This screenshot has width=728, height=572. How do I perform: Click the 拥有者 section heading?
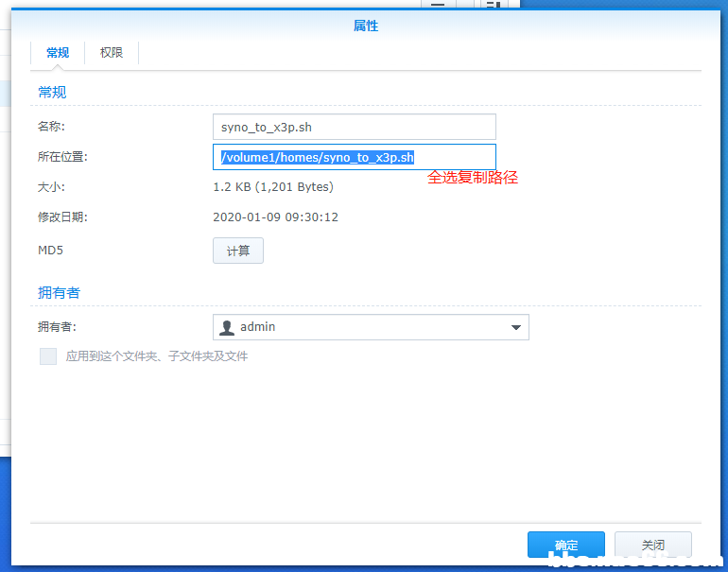(59, 292)
